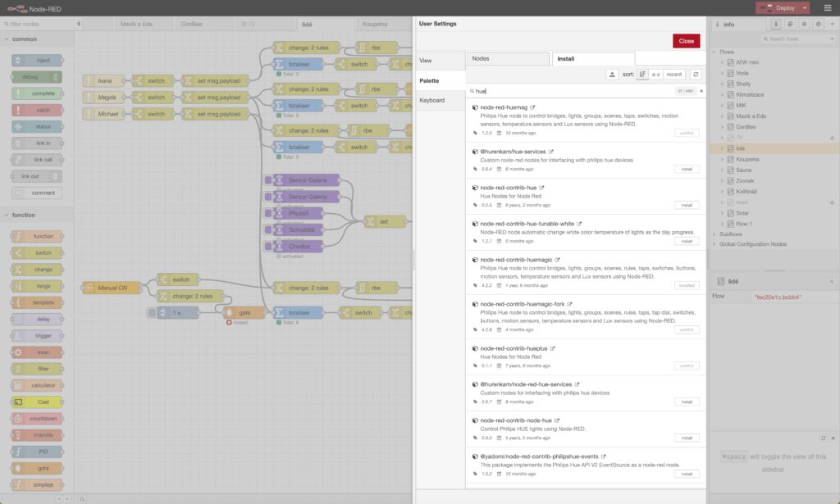Toggle the inject button on Schodiště node
Screen dimensions: 840x504
click(x=268, y=230)
